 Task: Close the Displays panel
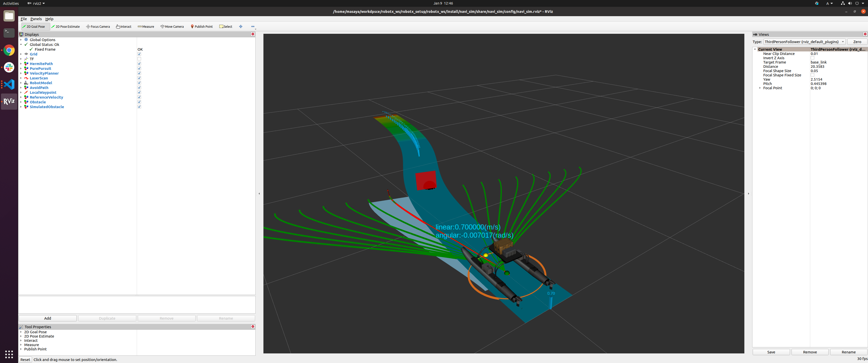point(253,34)
